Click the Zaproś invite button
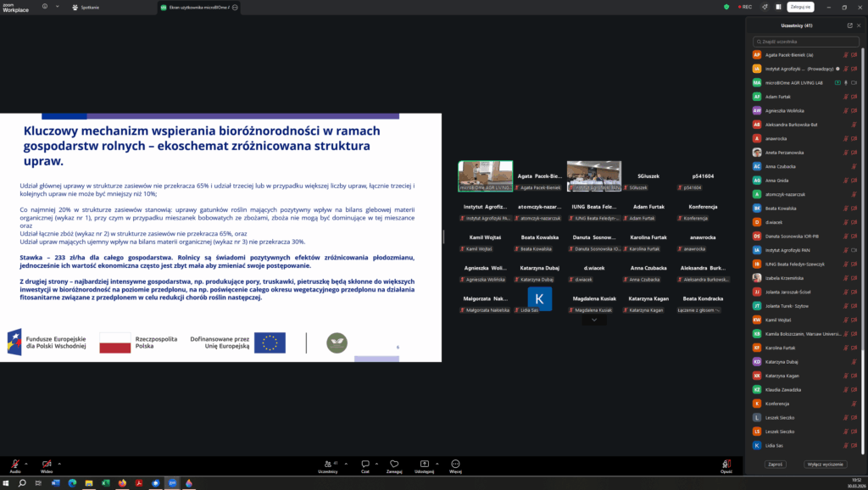The height and width of the screenshot is (490, 868). tap(774, 465)
